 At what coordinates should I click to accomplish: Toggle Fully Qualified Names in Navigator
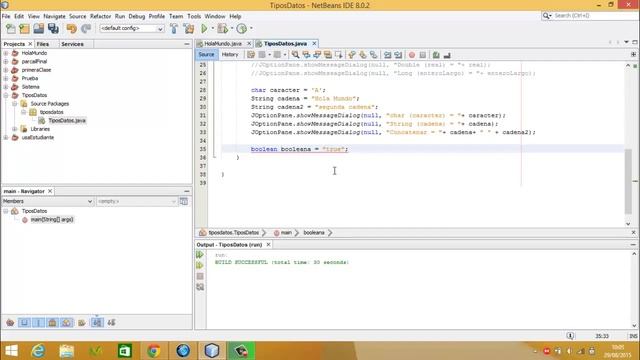tap(82, 322)
